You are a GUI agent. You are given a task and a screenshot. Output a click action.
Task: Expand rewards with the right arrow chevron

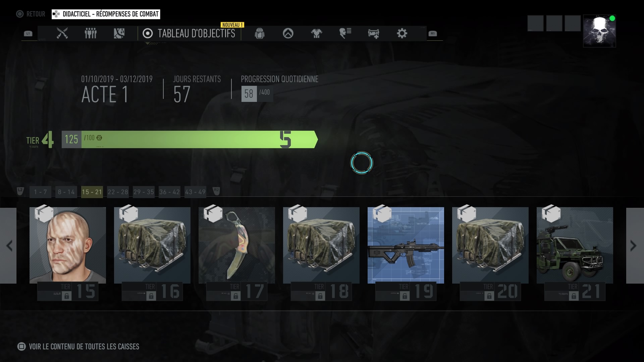[634, 246]
